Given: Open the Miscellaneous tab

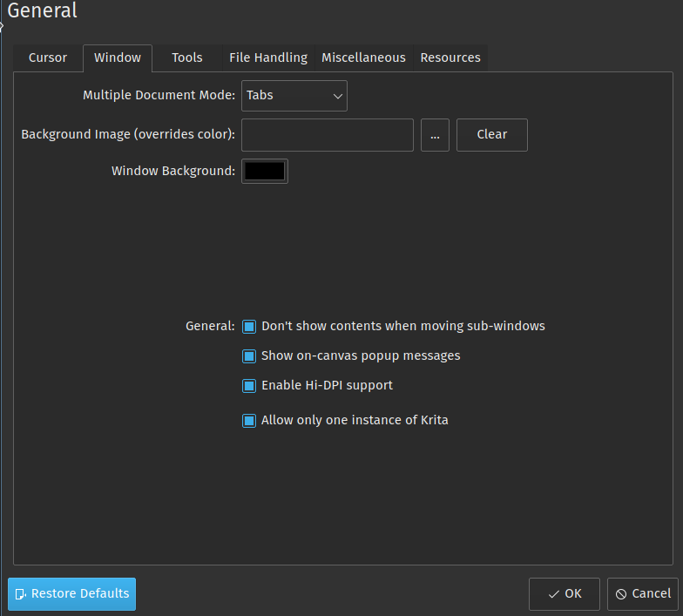Looking at the screenshot, I should 364,58.
